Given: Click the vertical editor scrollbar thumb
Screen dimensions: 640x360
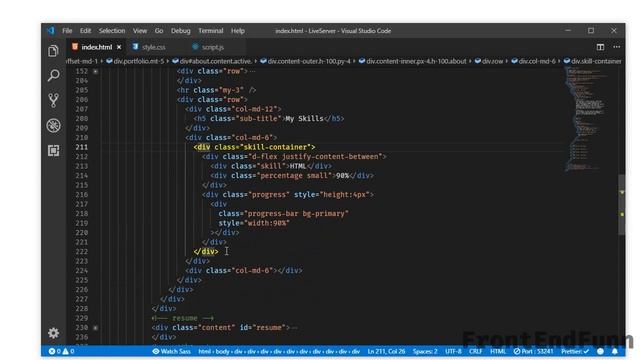Looking at the screenshot, I should [621, 205].
